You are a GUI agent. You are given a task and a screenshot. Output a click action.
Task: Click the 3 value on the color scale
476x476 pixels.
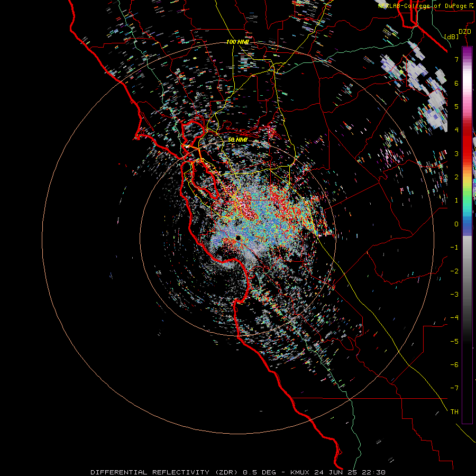coord(456,153)
